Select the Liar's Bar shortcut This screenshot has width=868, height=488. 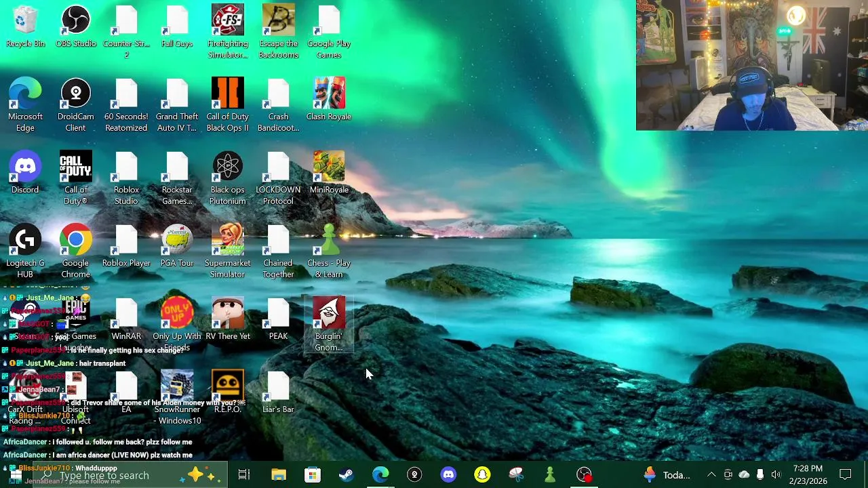point(278,392)
